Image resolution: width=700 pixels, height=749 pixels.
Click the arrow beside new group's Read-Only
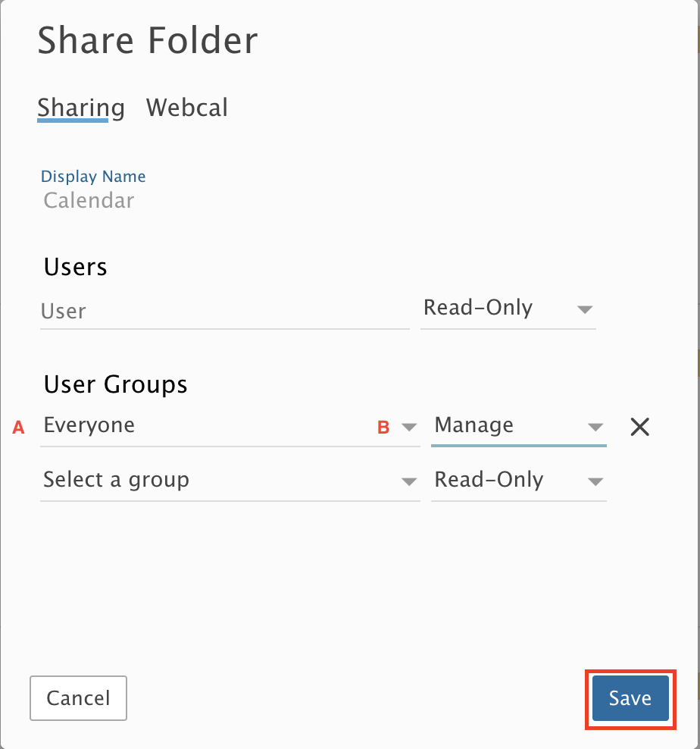point(595,481)
